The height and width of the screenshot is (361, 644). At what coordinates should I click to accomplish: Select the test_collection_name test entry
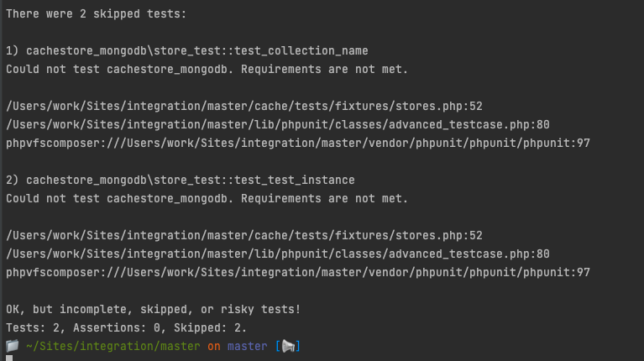tap(187, 51)
